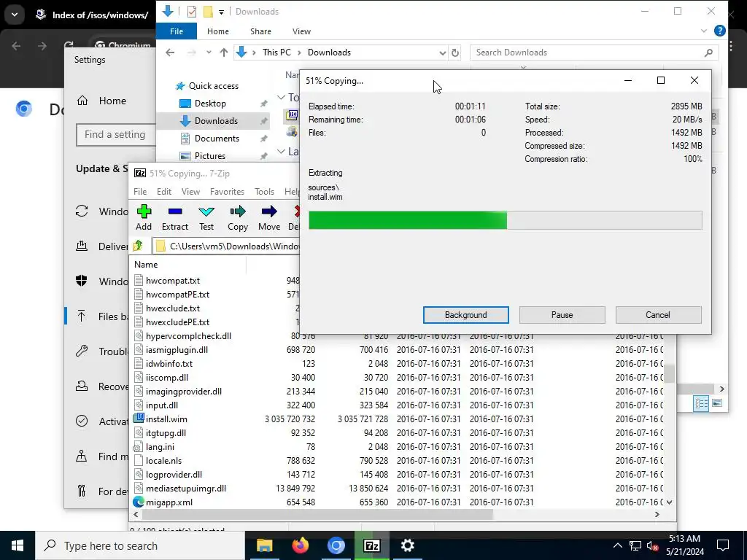This screenshot has height=560, width=747.
Task: Click the 7-Zip path address field
Action: click(228, 246)
